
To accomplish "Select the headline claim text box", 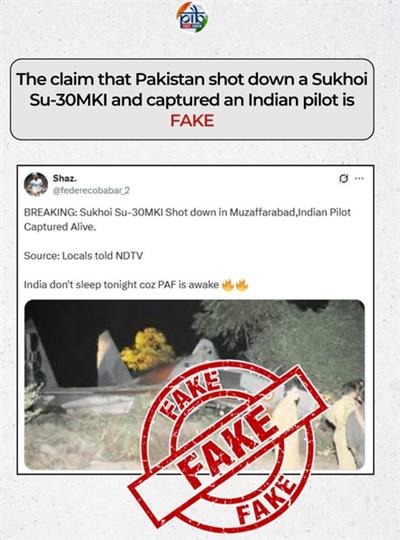I will tap(192, 99).
